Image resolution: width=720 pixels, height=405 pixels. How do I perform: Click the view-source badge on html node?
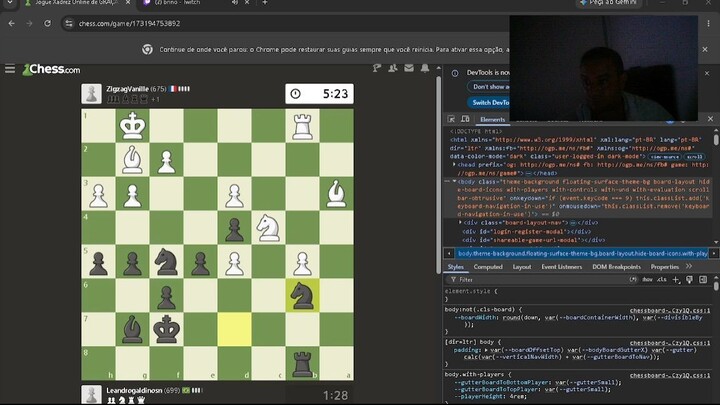click(664, 157)
